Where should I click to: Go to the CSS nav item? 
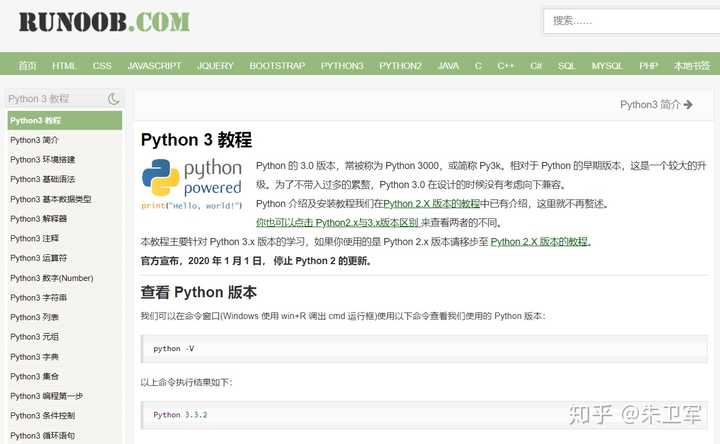click(102, 66)
